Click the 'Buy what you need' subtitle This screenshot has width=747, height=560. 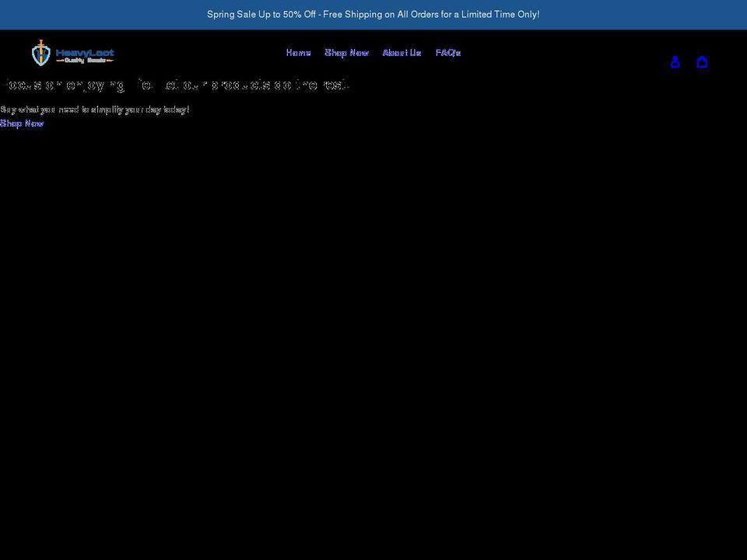click(95, 110)
